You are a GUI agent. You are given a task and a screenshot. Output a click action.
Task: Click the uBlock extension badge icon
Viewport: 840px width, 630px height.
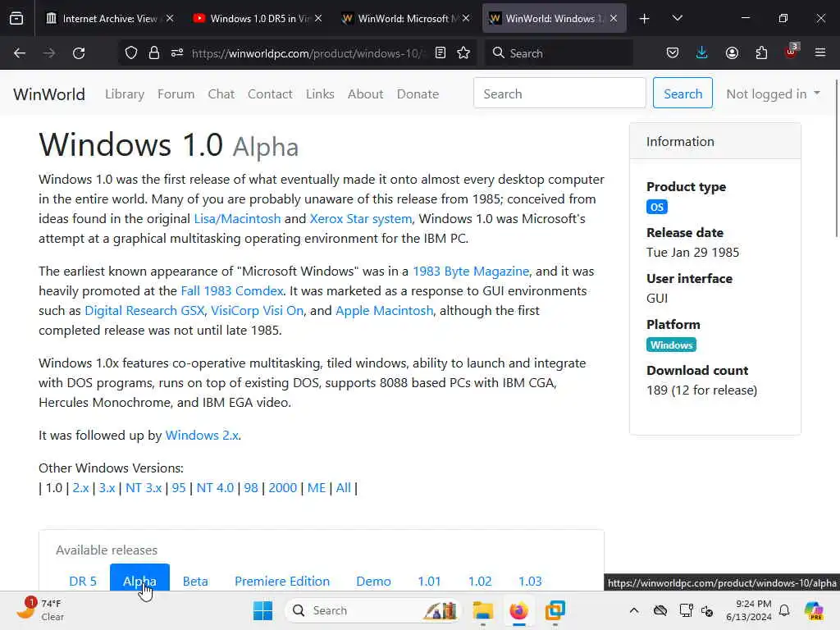[x=792, y=52]
